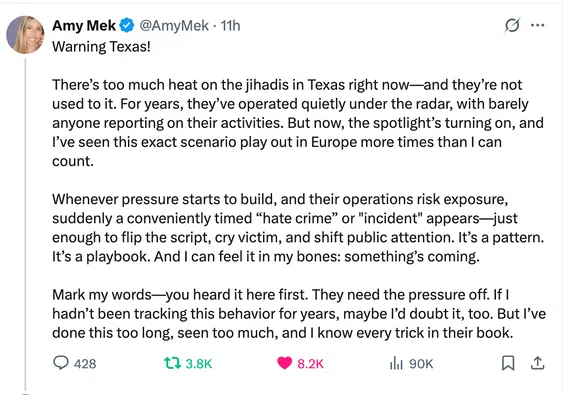This screenshot has width=568, height=395.
Task: Toggle the bookmark icon
Action: [x=508, y=363]
